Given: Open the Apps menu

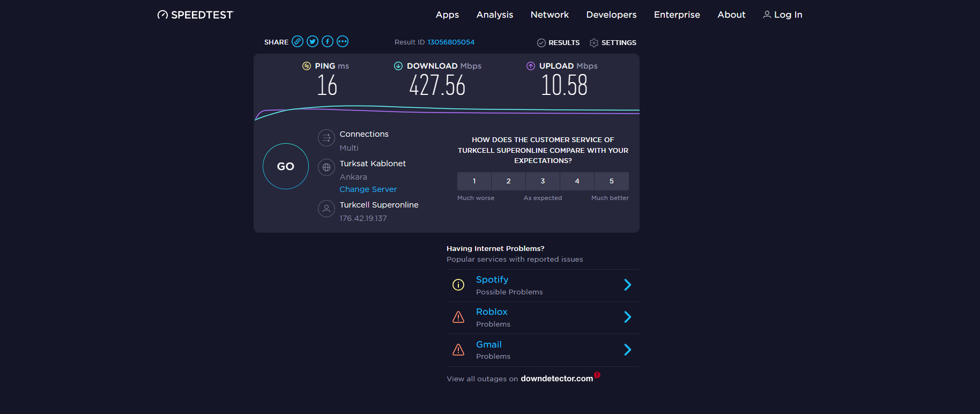Looking at the screenshot, I should tap(447, 15).
